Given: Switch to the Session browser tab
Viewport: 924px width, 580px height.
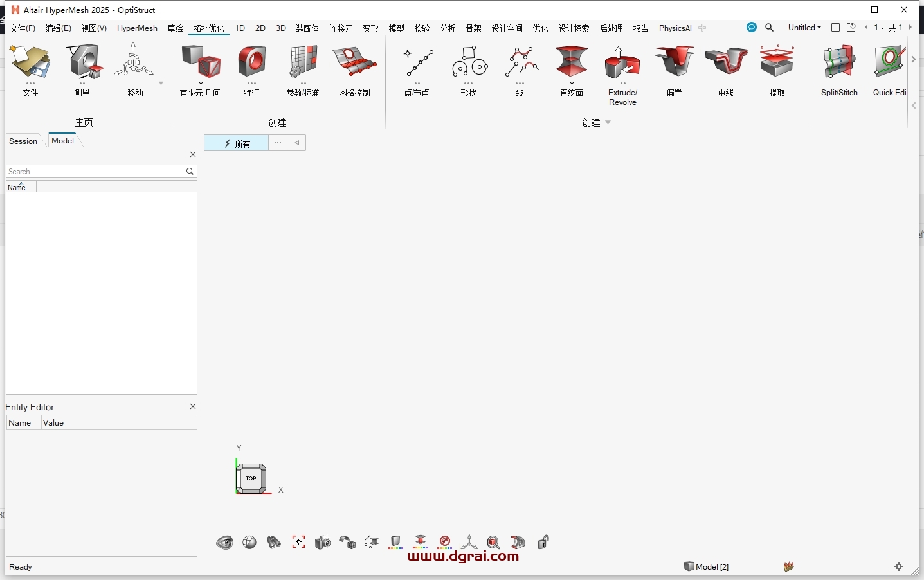Looking at the screenshot, I should coord(23,141).
